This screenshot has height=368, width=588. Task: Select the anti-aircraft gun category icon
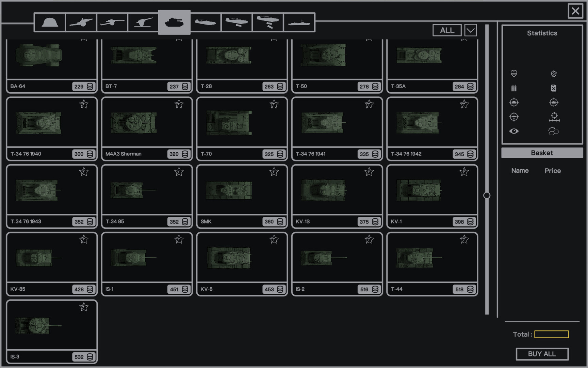(x=143, y=22)
